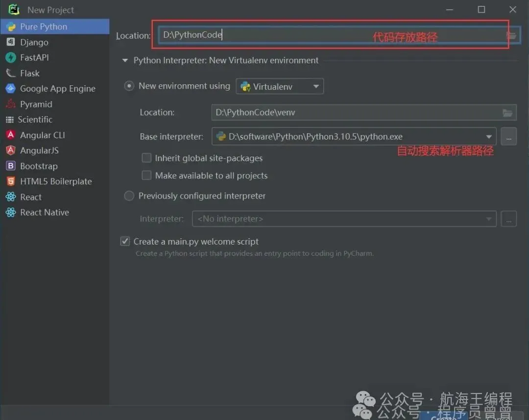Image resolution: width=529 pixels, height=420 pixels.
Task: Collapse the Python Interpreter section
Action: [125, 60]
